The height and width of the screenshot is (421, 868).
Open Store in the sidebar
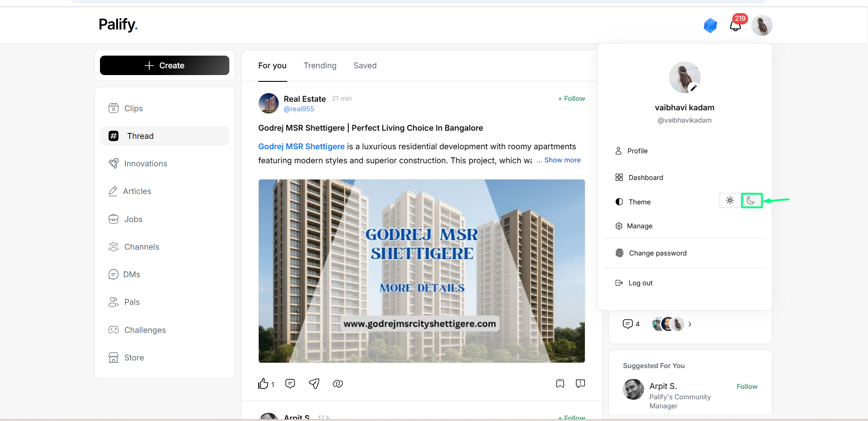[x=165, y=358]
